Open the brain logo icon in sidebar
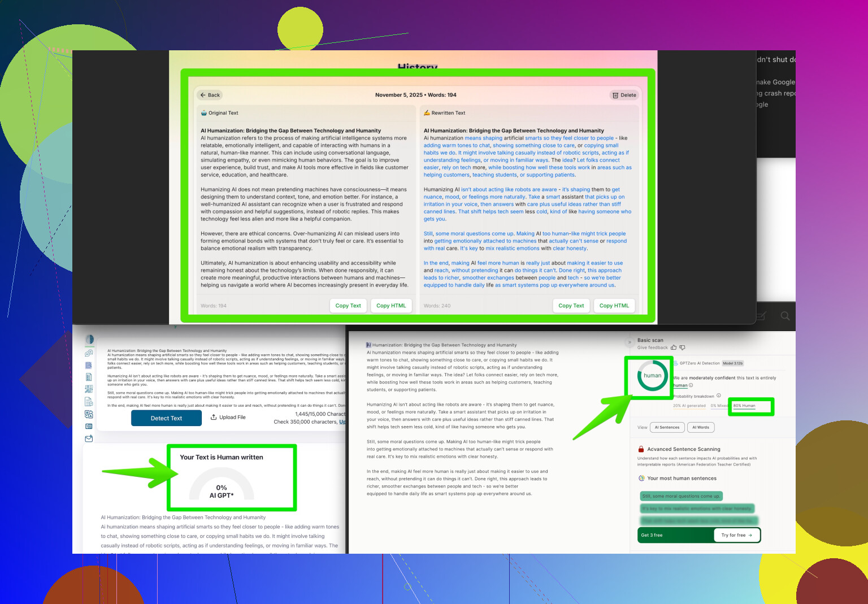This screenshot has width=868, height=604. pyautogui.click(x=89, y=340)
